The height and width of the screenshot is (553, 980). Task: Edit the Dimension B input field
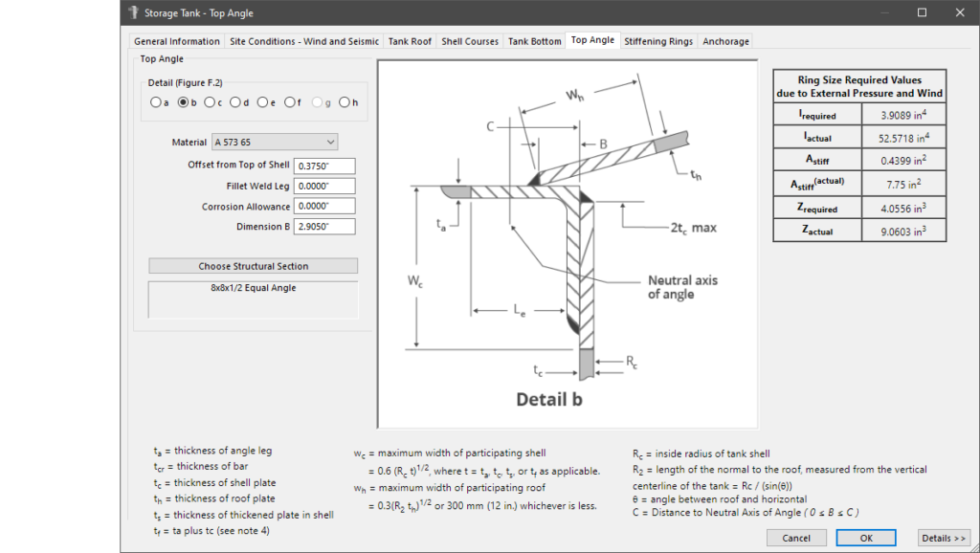coord(324,227)
